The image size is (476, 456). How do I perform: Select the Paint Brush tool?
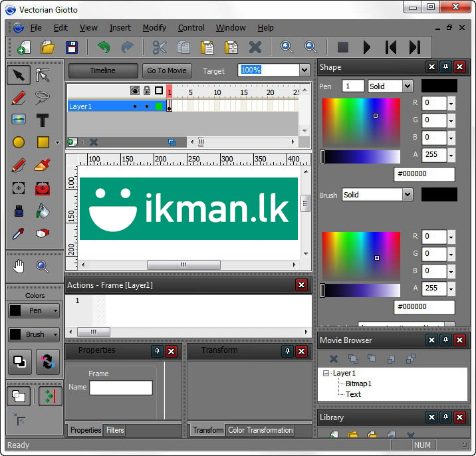point(42,165)
